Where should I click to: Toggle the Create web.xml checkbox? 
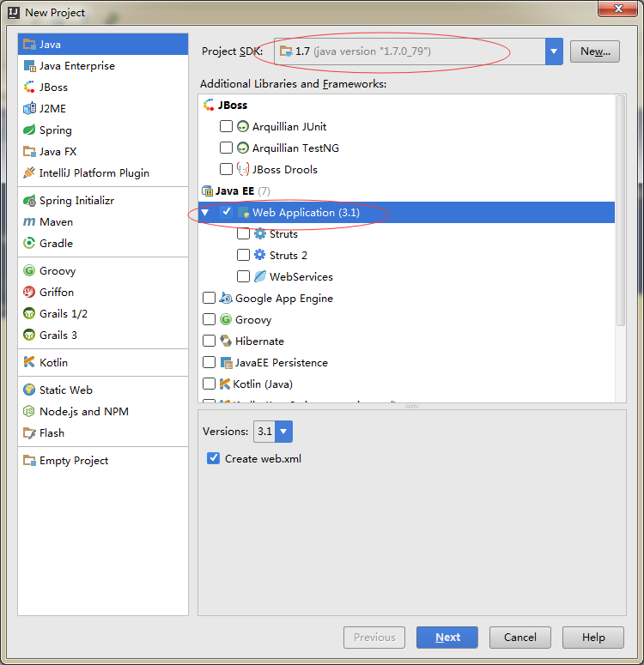[213, 458]
